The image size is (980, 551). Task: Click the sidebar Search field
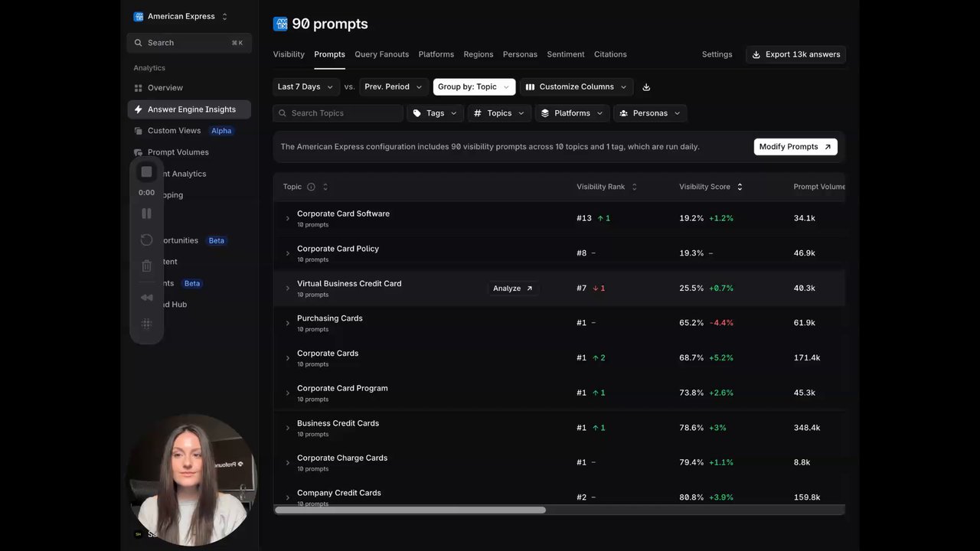point(189,43)
